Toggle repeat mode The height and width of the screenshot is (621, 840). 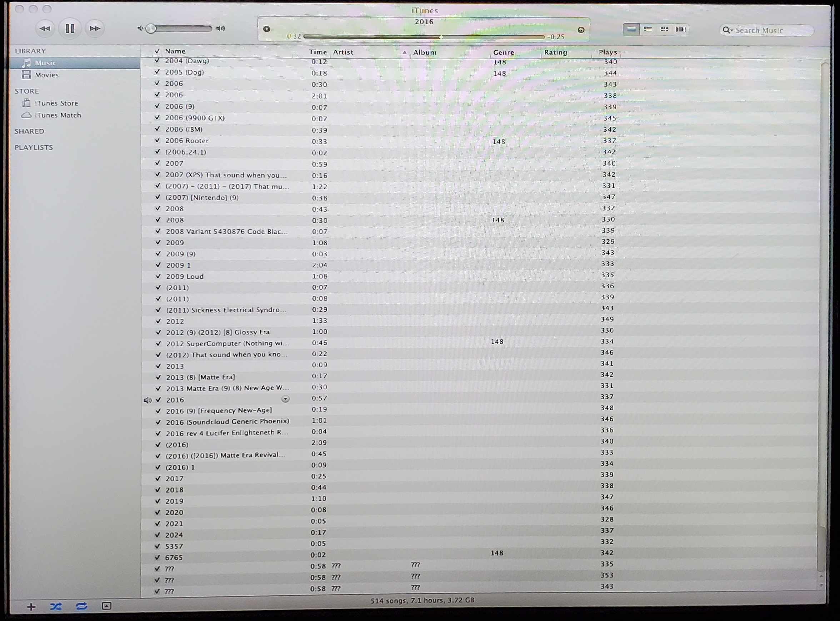point(81,606)
